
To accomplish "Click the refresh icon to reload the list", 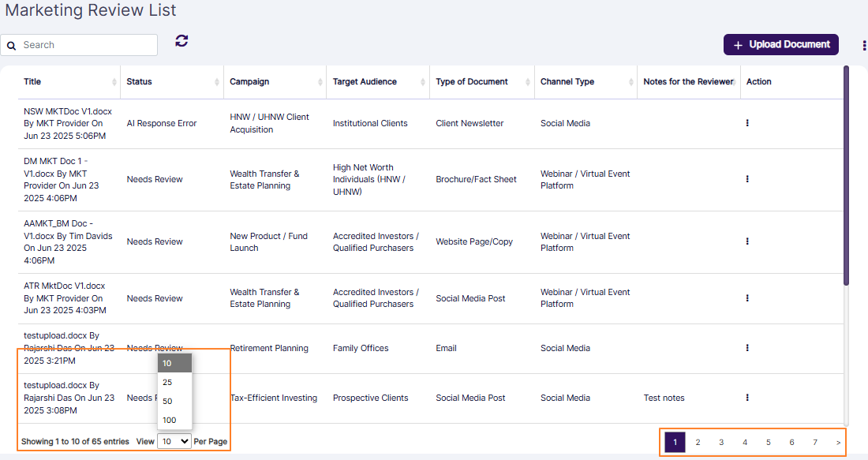I will [181, 40].
